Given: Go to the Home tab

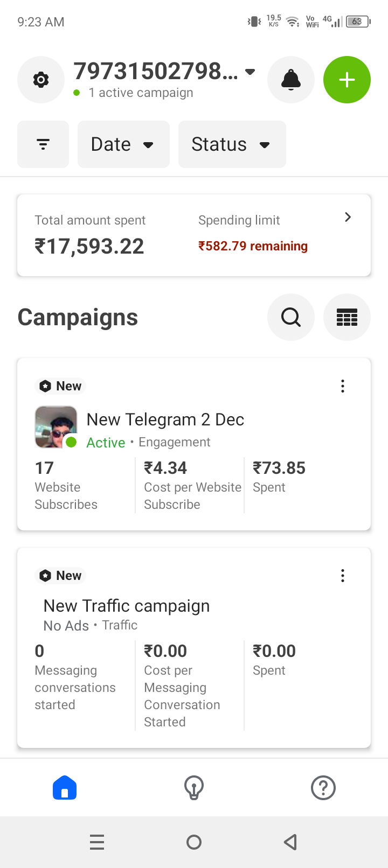Looking at the screenshot, I should tap(65, 788).
